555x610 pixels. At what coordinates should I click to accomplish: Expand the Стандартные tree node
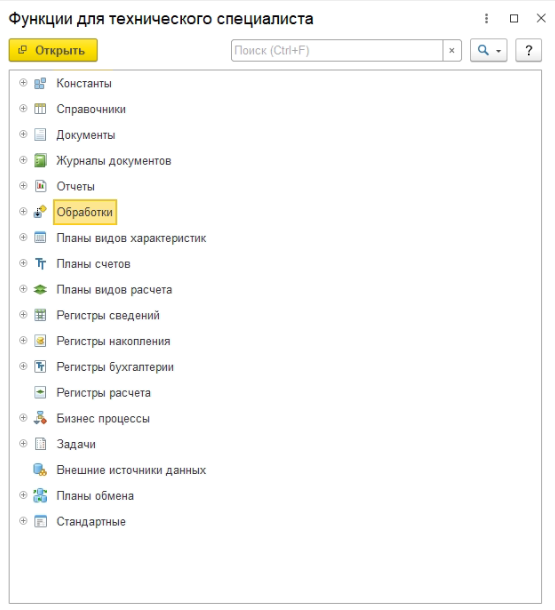pyautogui.click(x=23, y=521)
